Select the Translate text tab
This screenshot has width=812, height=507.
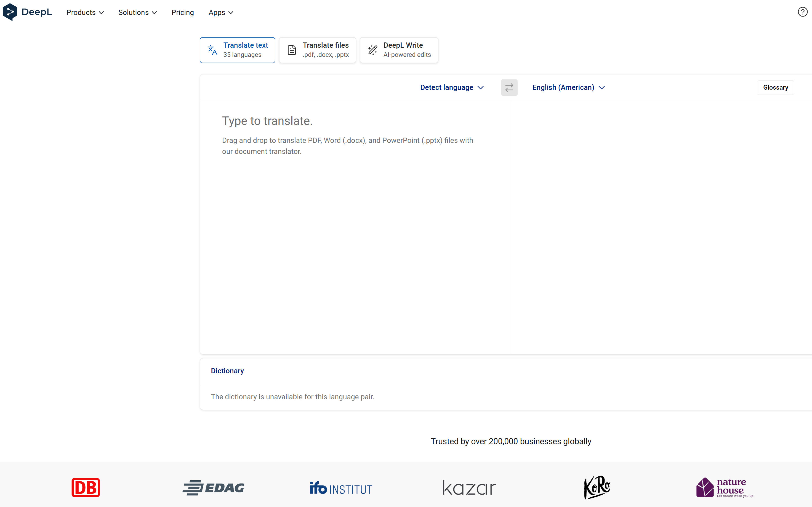pyautogui.click(x=237, y=50)
